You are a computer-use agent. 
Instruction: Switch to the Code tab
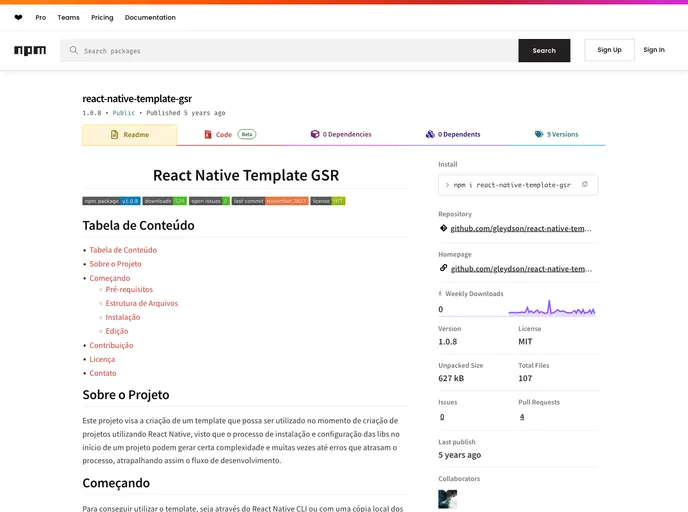click(x=230, y=134)
